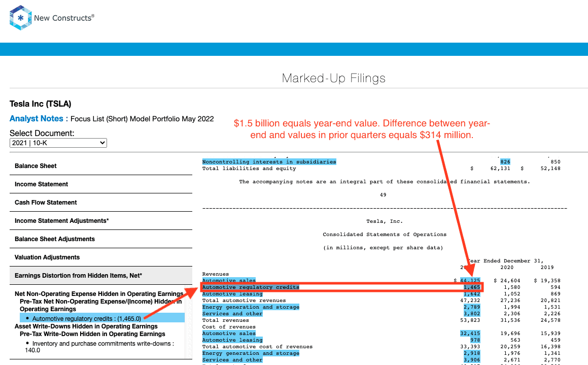Click Energy generation and storage under Revenues

[x=251, y=307]
